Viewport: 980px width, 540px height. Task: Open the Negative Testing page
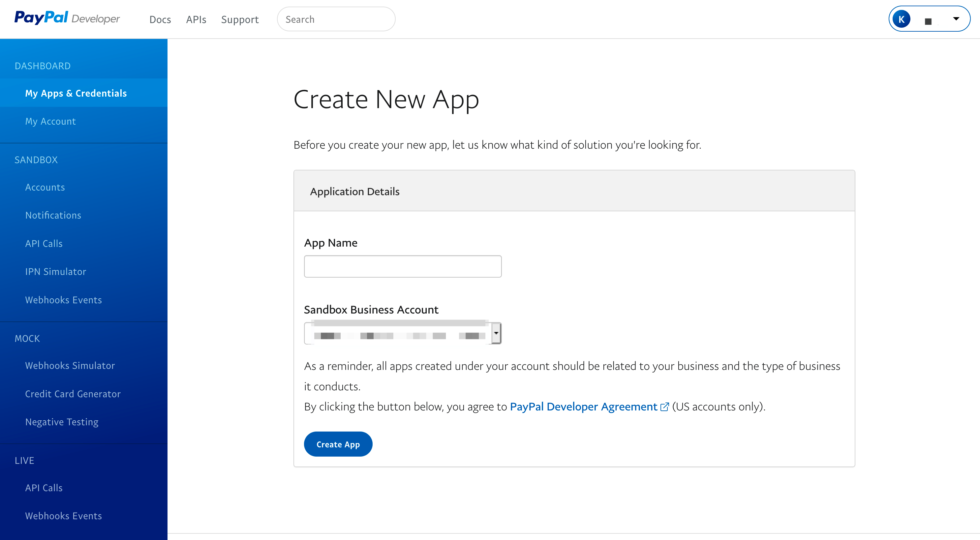62,422
